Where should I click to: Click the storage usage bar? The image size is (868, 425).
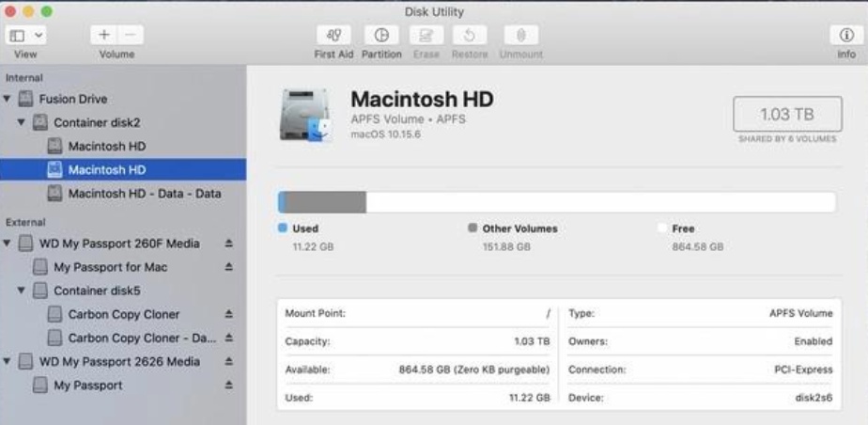[x=556, y=202]
